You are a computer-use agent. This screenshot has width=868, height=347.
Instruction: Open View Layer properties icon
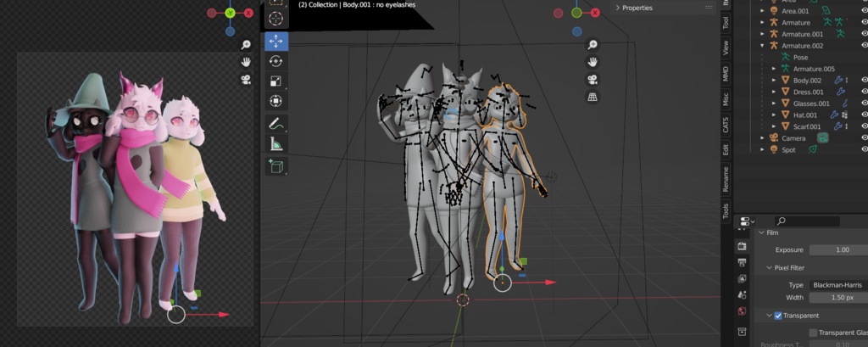743,278
